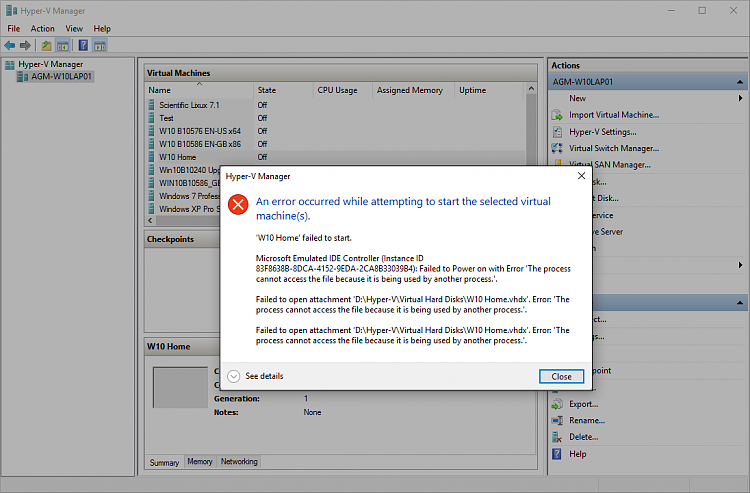The width and height of the screenshot is (750, 493).
Task: Click the W10 Home VM icon
Action: [152, 157]
